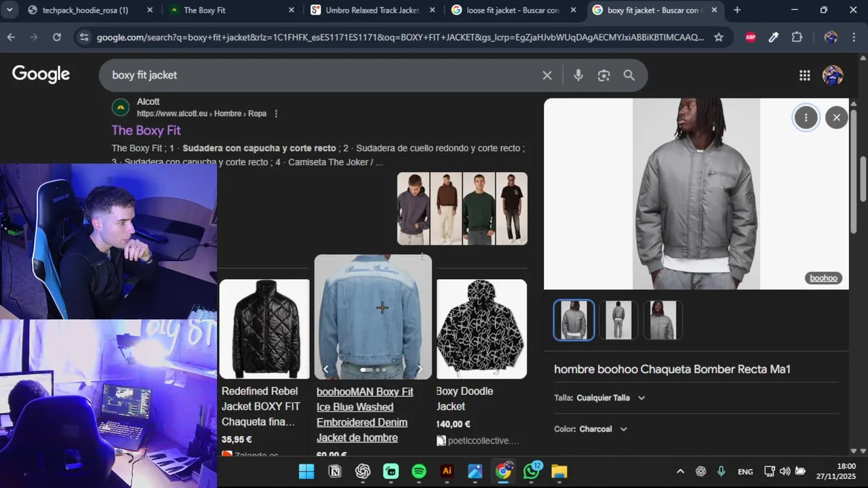Click the product title hombre boohoo Chaqueta
Screen dimensions: 868x488
672,369
